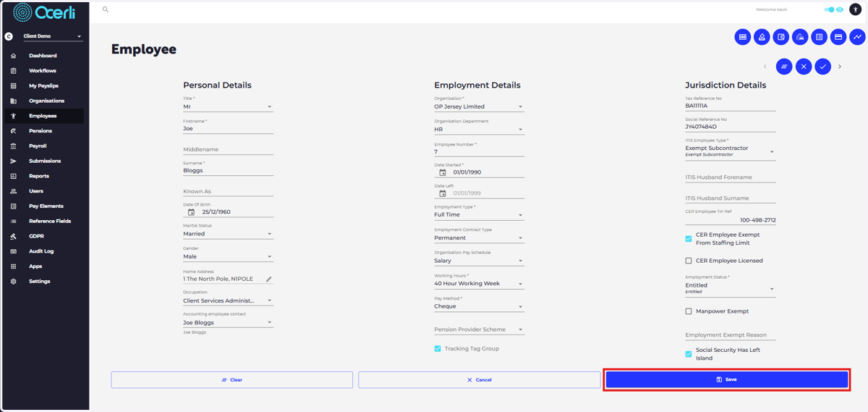The height and width of the screenshot is (412, 868).
Task: Click the ballot-box icon button above the form
Action: click(762, 37)
